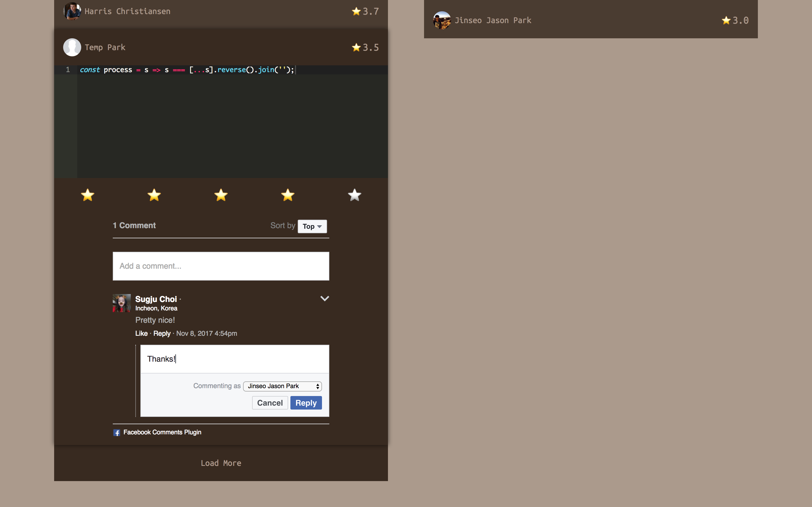
Task: Click the second rating star
Action: pos(154,195)
